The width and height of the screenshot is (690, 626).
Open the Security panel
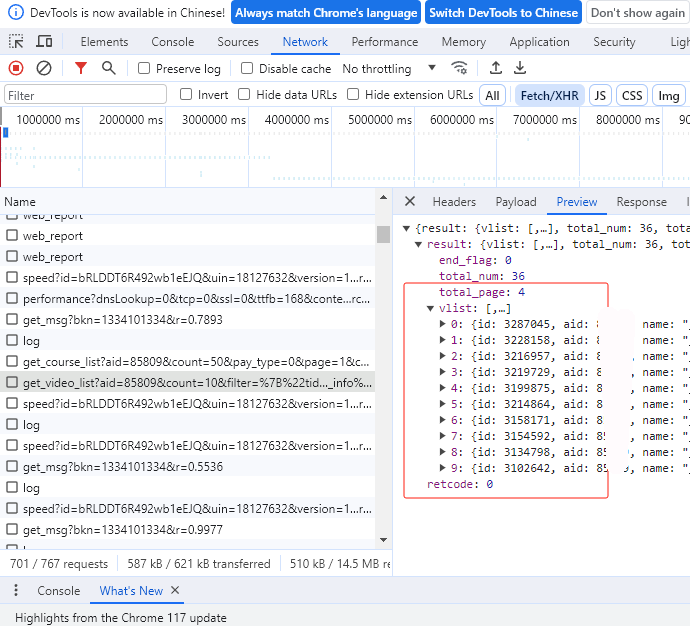point(614,42)
